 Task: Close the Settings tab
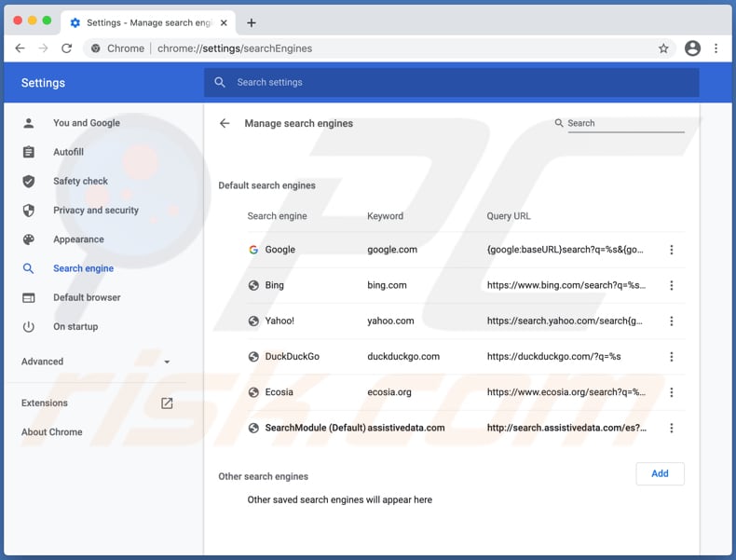[224, 22]
